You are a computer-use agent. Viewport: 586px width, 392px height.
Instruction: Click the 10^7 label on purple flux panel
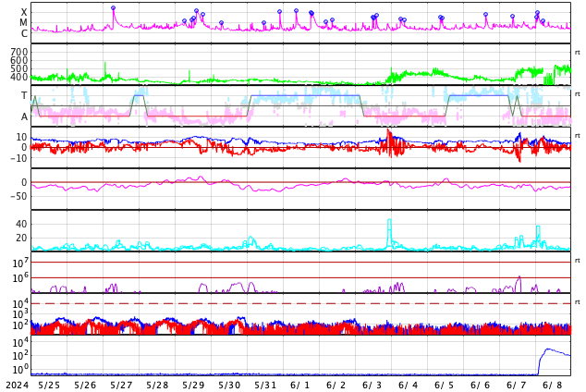click(20, 263)
